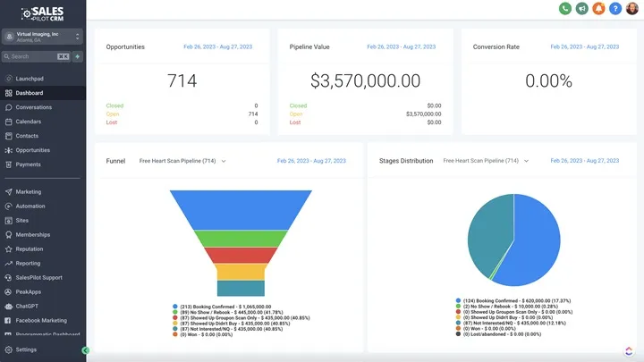The height and width of the screenshot is (362, 644).
Task: Open Funnel pipeline selector dropdown
Action: (x=182, y=161)
